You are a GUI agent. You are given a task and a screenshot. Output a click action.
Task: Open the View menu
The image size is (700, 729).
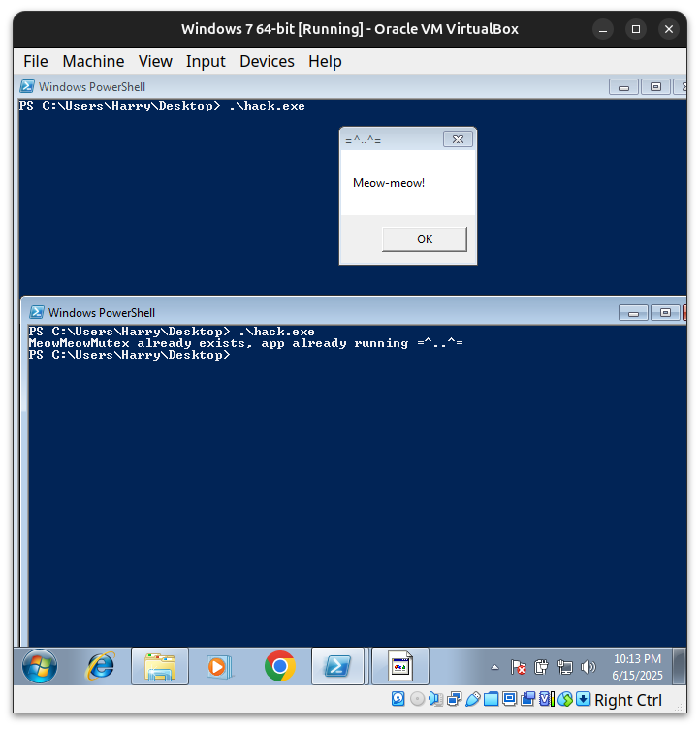(155, 61)
